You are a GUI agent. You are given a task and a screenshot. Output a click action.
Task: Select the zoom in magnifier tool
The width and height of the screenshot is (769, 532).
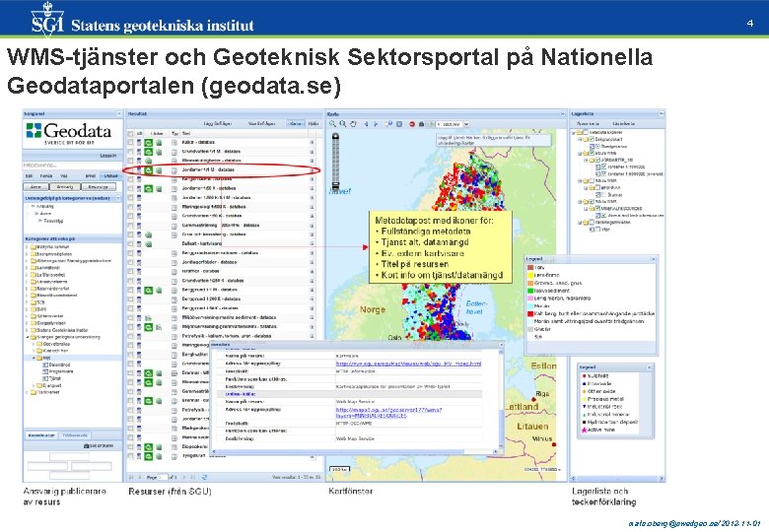pos(332,124)
